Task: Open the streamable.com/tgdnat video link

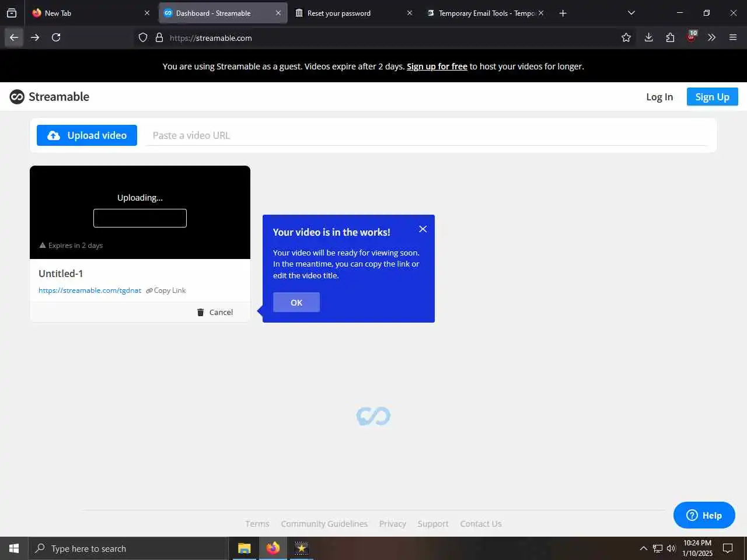Action: (x=90, y=290)
